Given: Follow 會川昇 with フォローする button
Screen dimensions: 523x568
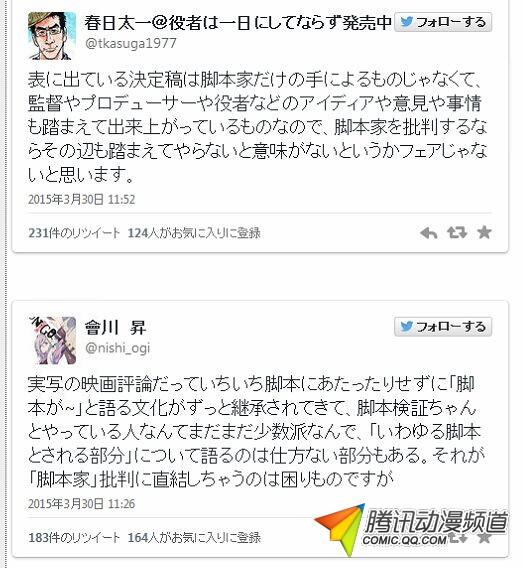Looking at the screenshot, I should pos(443,327).
